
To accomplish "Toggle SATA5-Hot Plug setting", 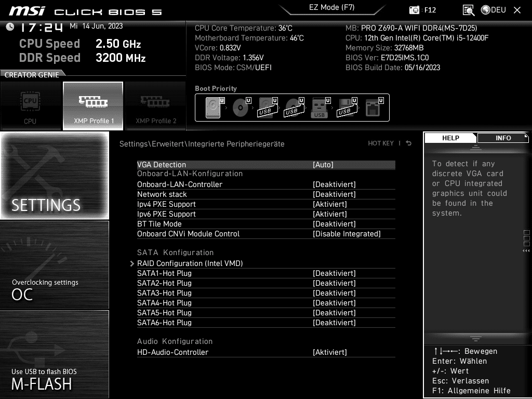I will click(x=266, y=312).
